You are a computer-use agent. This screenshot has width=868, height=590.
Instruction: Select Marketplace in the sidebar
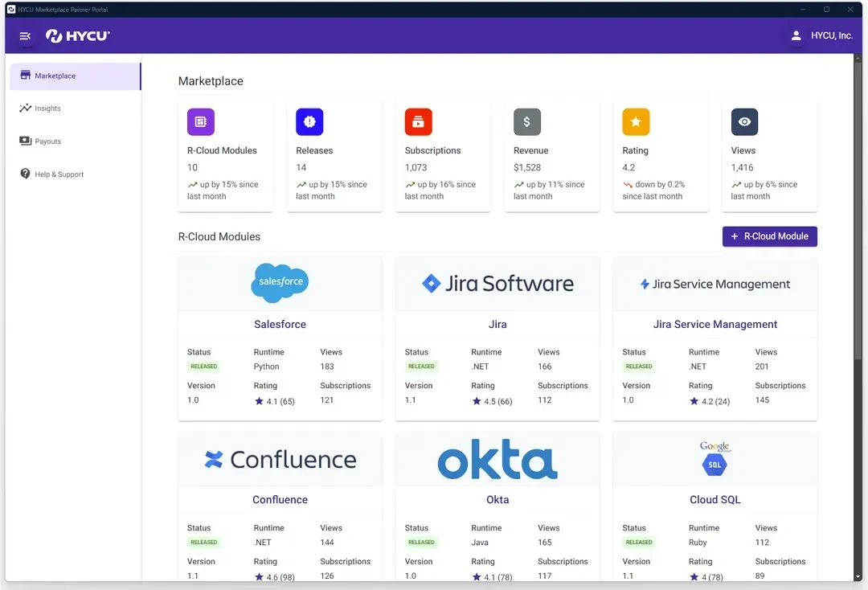(x=76, y=76)
